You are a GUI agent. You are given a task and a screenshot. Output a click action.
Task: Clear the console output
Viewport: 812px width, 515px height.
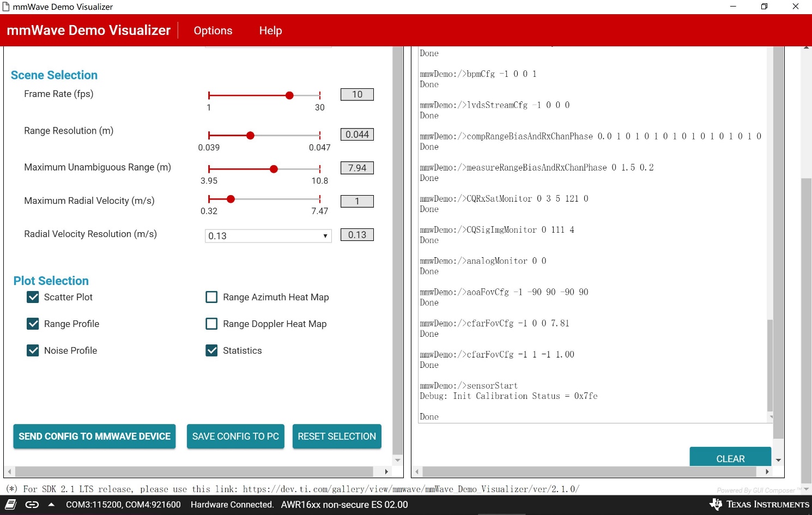click(x=730, y=457)
